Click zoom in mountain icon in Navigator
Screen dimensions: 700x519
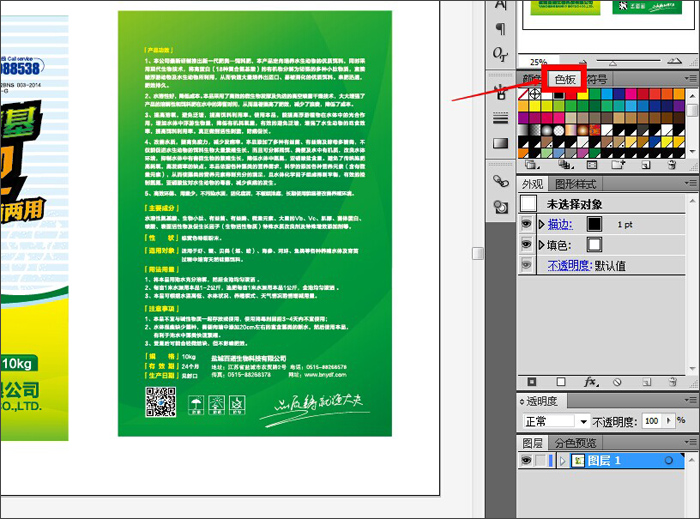(675, 61)
